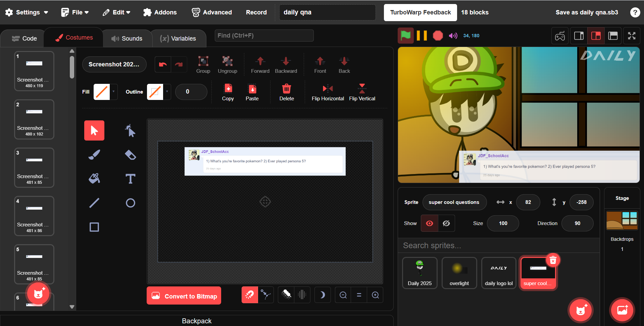
Task: Open the Backpack panel
Action: pos(197,321)
